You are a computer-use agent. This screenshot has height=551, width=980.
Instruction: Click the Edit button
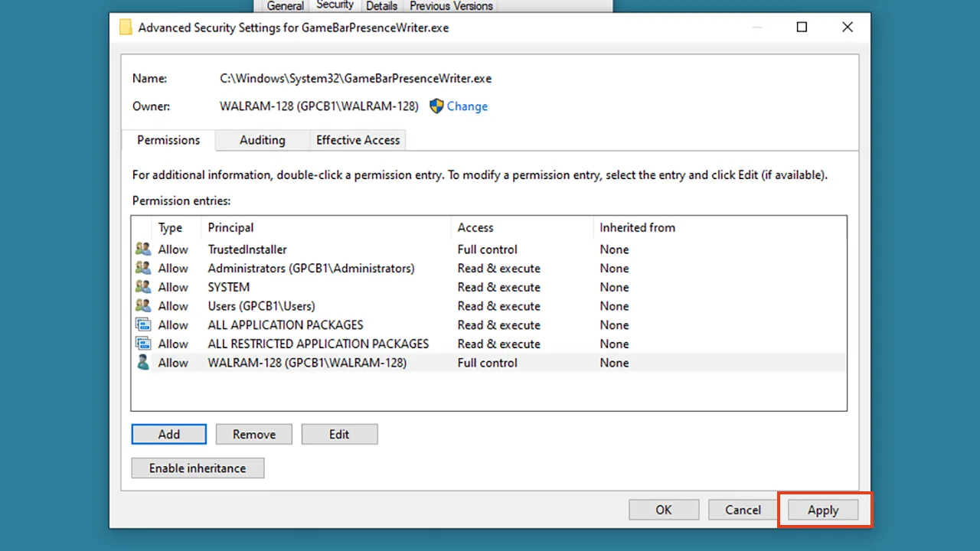click(x=339, y=435)
